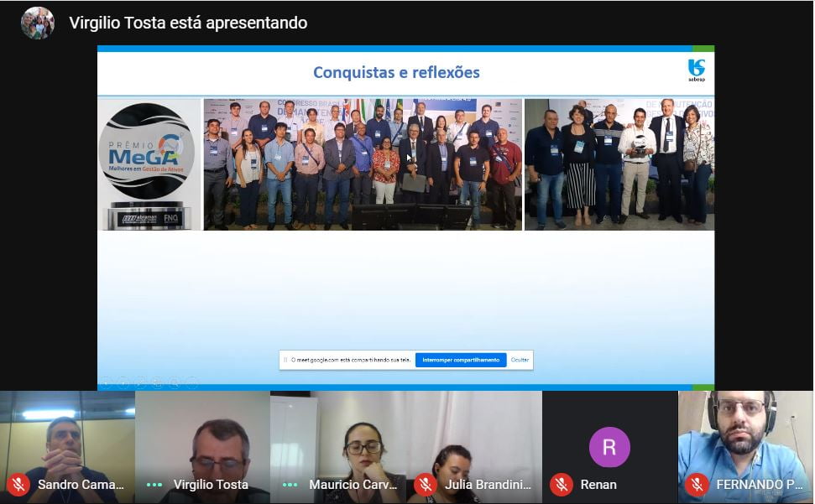Click Virgilio Tosta's audio activity dots
The height and width of the screenshot is (504, 815).
(x=154, y=485)
